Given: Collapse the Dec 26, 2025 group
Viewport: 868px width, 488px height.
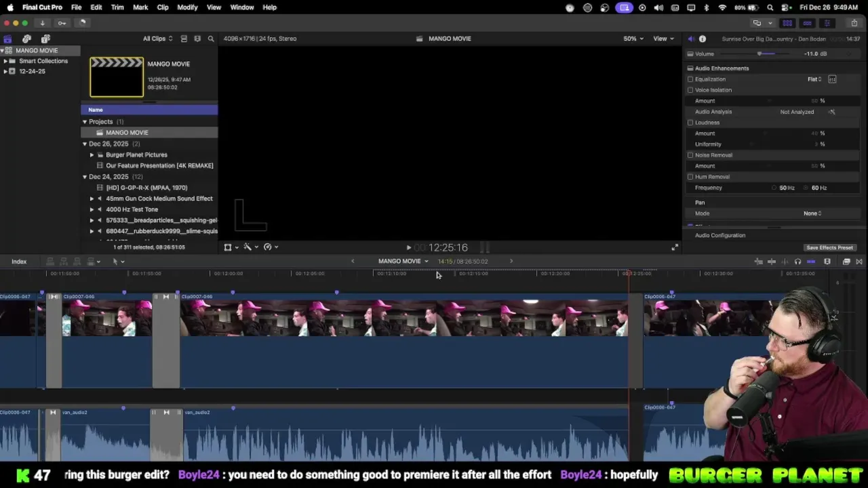Looking at the screenshot, I should point(85,144).
